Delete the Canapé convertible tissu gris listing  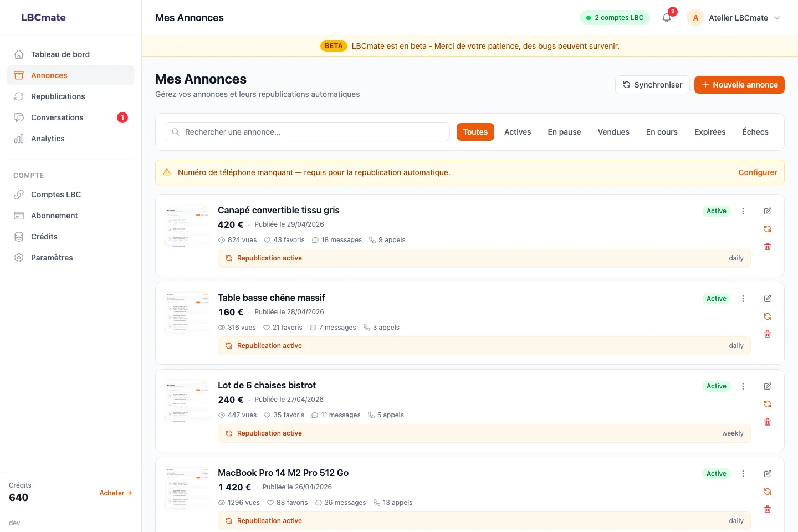[768, 247]
